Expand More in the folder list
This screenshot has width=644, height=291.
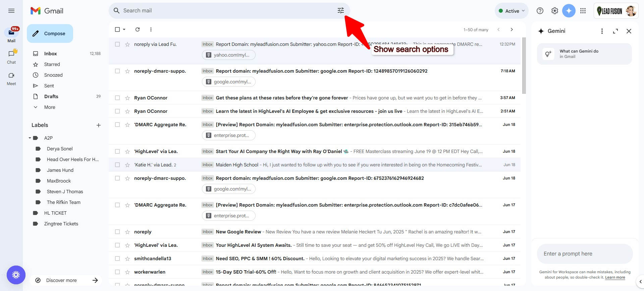coord(50,107)
